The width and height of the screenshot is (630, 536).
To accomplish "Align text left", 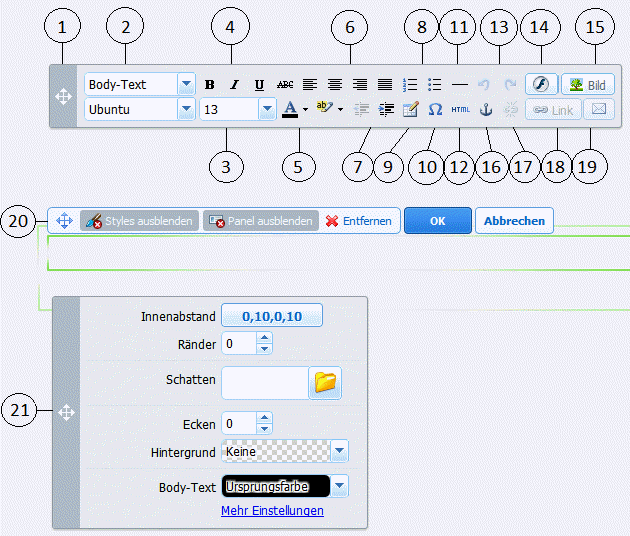I will (310, 85).
